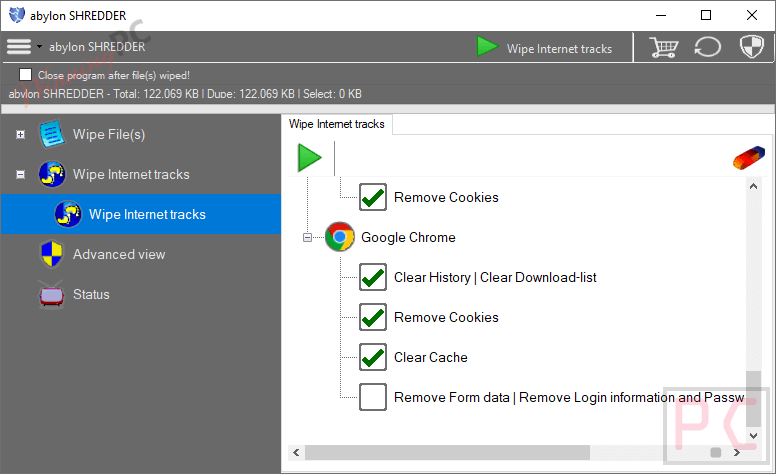Open the hamburger main menu
This screenshot has height=474, width=776.
[x=19, y=47]
